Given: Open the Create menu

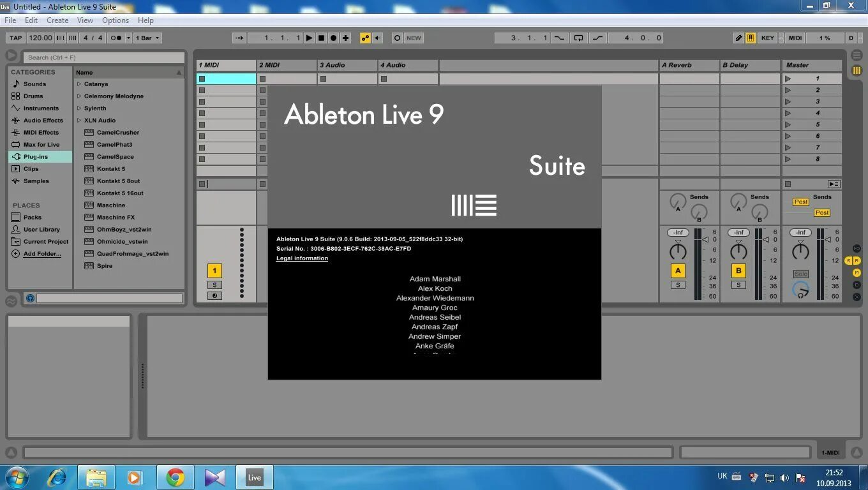Looking at the screenshot, I should pyautogui.click(x=57, y=20).
